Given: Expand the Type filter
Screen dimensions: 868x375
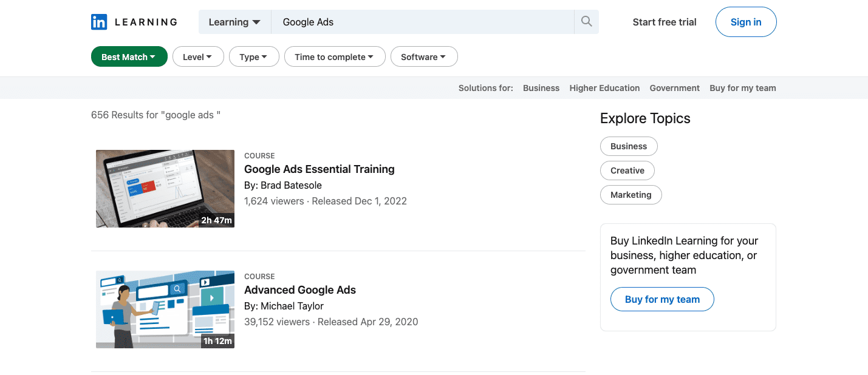Looking at the screenshot, I should [x=254, y=57].
